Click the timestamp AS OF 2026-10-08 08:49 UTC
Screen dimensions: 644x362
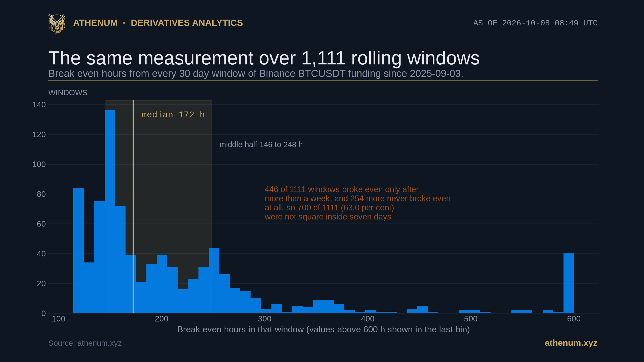pos(535,23)
